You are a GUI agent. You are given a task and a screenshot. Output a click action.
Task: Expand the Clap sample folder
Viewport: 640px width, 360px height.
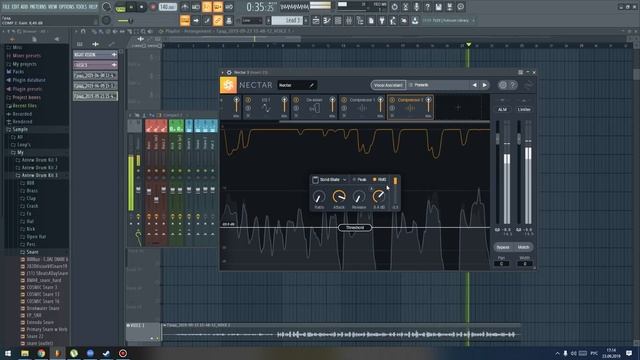coord(31,198)
